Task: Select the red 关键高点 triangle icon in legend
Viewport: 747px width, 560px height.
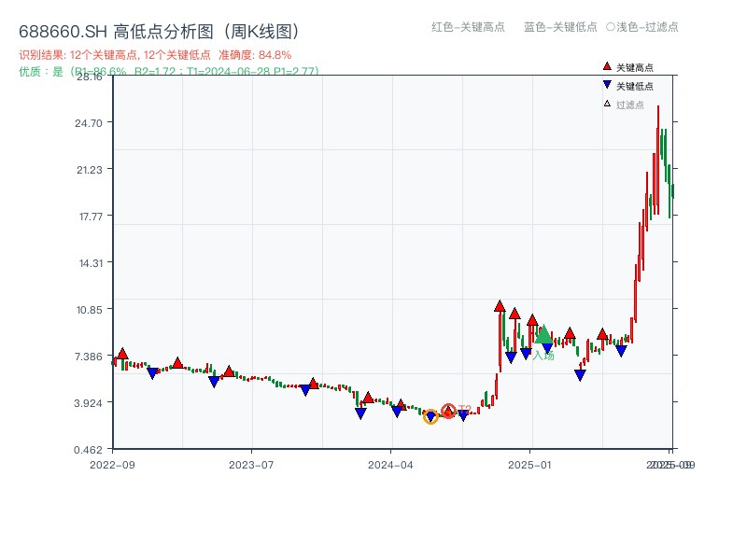Action: click(607, 65)
